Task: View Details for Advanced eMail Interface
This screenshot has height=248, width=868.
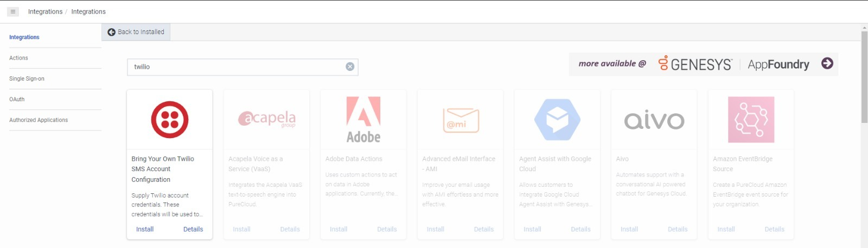Action: pos(483,229)
